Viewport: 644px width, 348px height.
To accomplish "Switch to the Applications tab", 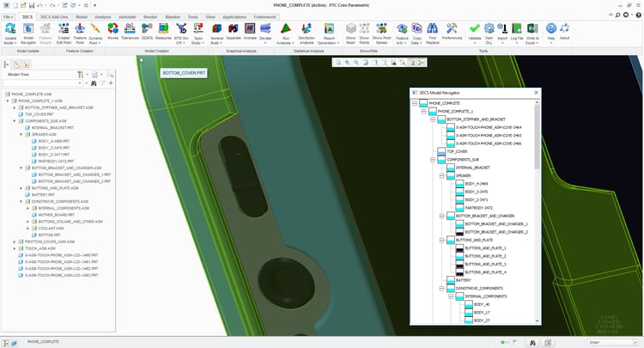I will pyautogui.click(x=234, y=17).
